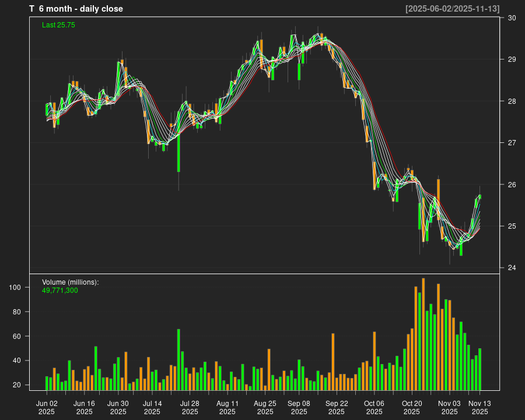The height and width of the screenshot is (420, 525).
Task: Select the Aug 25 2025 date label
Action: click(x=265, y=407)
